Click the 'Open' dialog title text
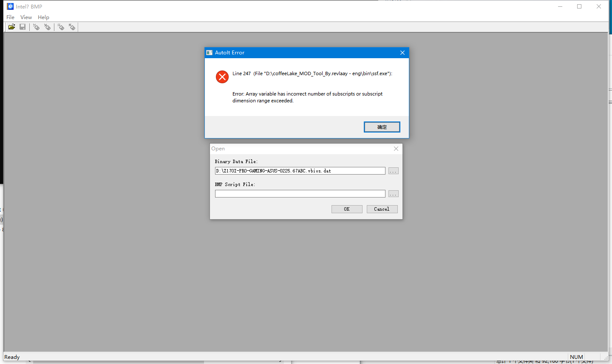The width and height of the screenshot is (612, 364). point(218,149)
